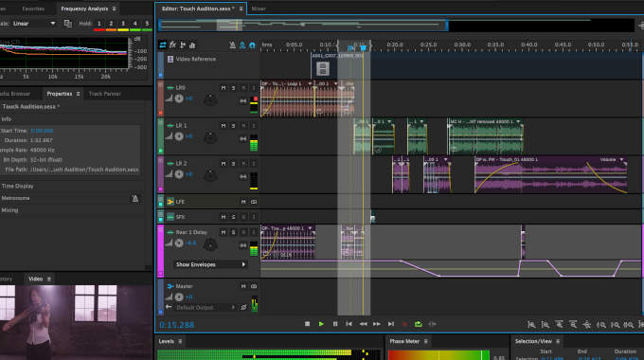The image size is (644, 360).
Task: Click the blue person-shaped icon in the timeline toolbar
Action: tap(242, 45)
